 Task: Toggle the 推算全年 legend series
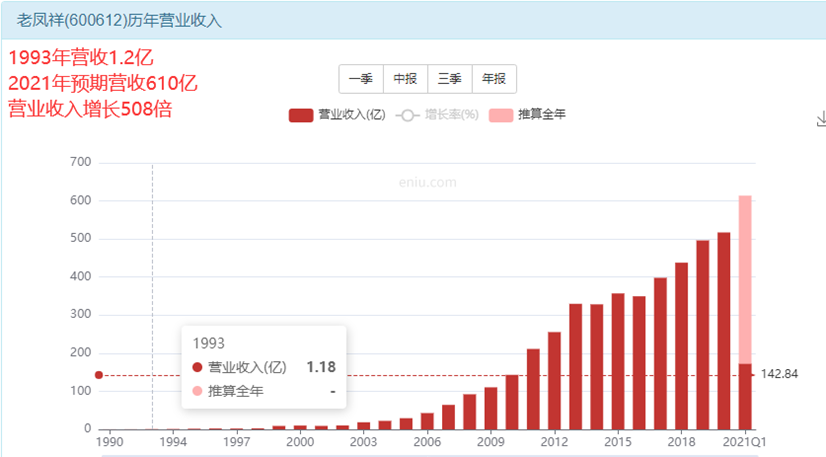pos(527,115)
